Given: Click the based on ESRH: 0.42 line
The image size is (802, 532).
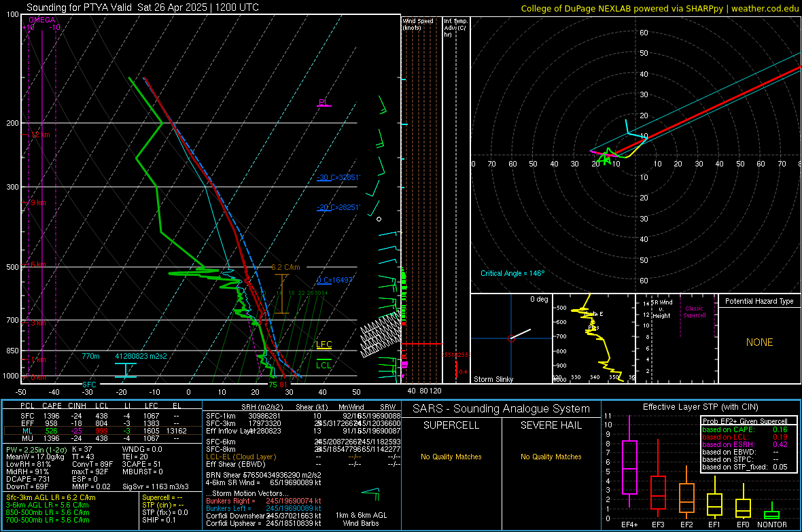Looking at the screenshot, I should [745, 444].
